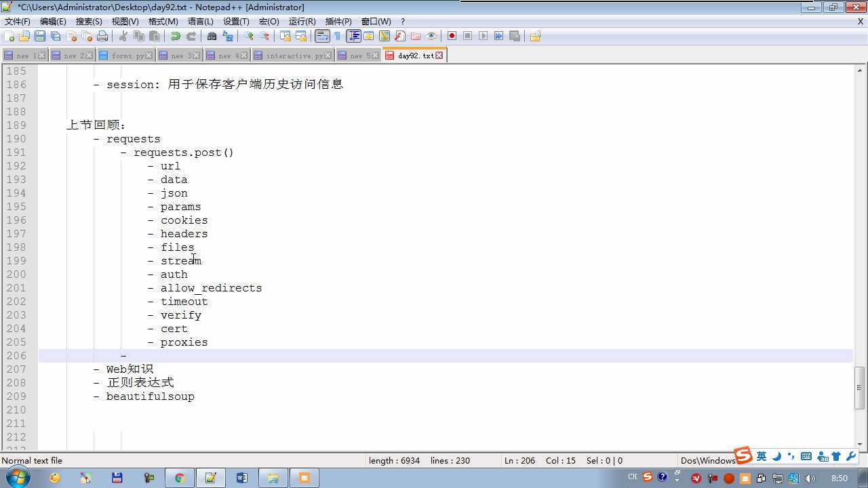This screenshot has height=488, width=868.
Task: Click the text 'requests.post()' in the editor
Action: 184,152
